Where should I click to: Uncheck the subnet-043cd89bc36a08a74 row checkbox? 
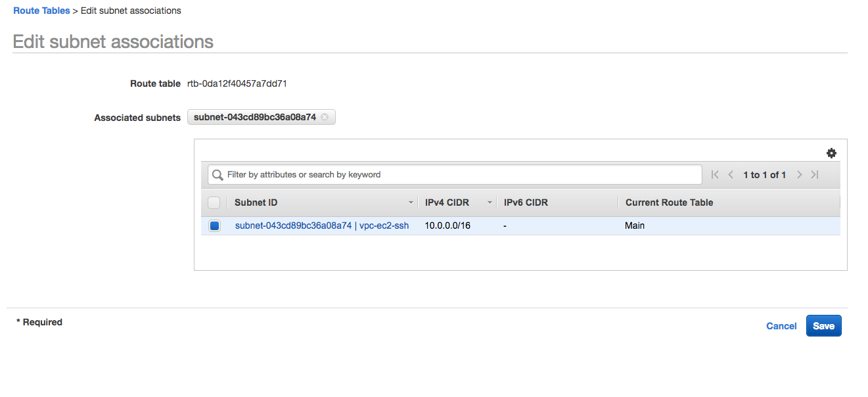point(214,225)
